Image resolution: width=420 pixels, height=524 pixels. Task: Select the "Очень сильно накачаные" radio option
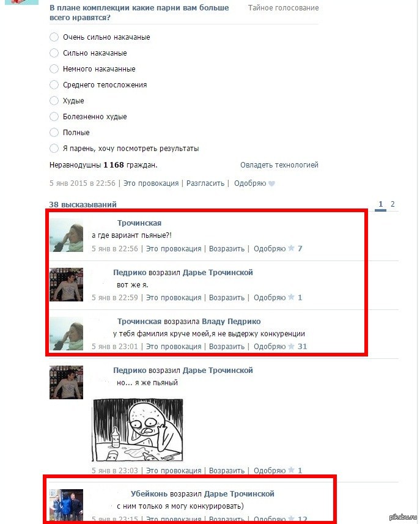pos(54,37)
